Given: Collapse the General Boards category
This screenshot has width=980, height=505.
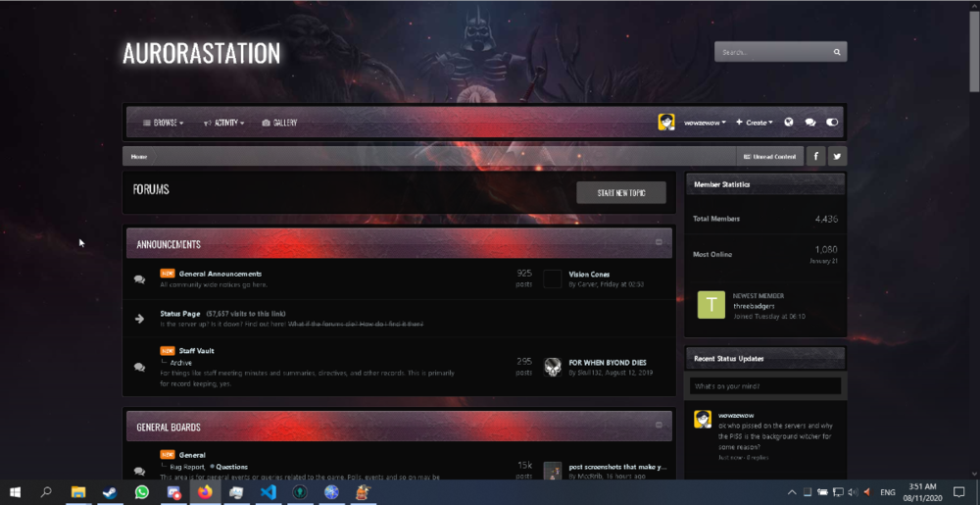Looking at the screenshot, I should [660, 425].
